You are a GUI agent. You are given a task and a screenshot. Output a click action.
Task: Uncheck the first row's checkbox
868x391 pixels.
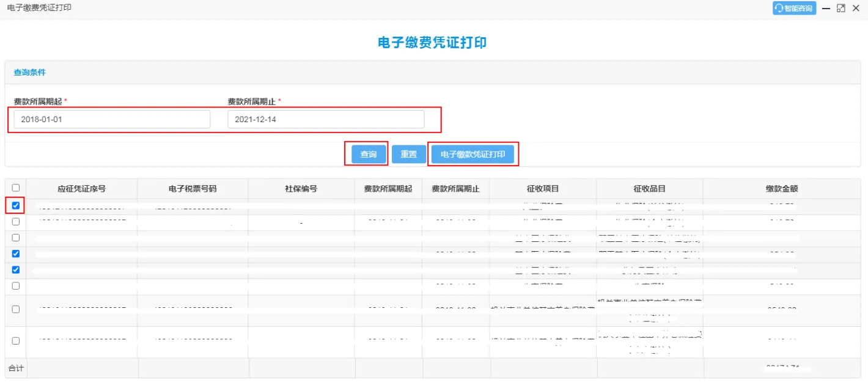point(16,206)
